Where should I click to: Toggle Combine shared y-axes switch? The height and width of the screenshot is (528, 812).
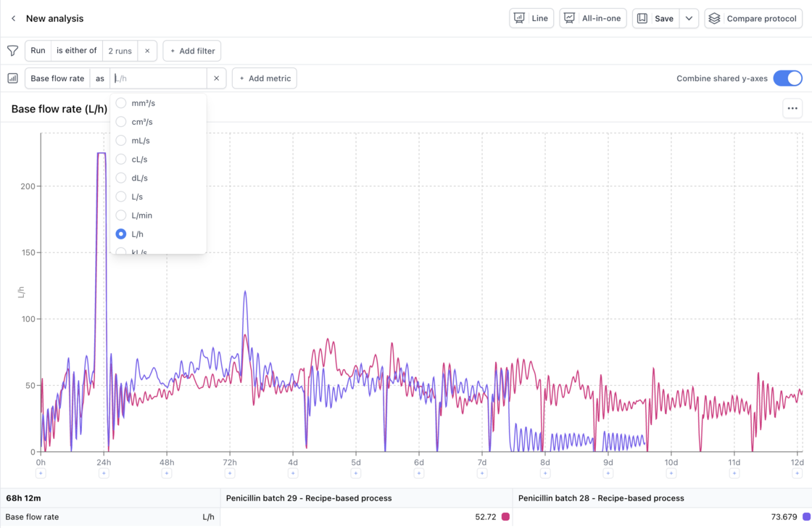(x=787, y=78)
